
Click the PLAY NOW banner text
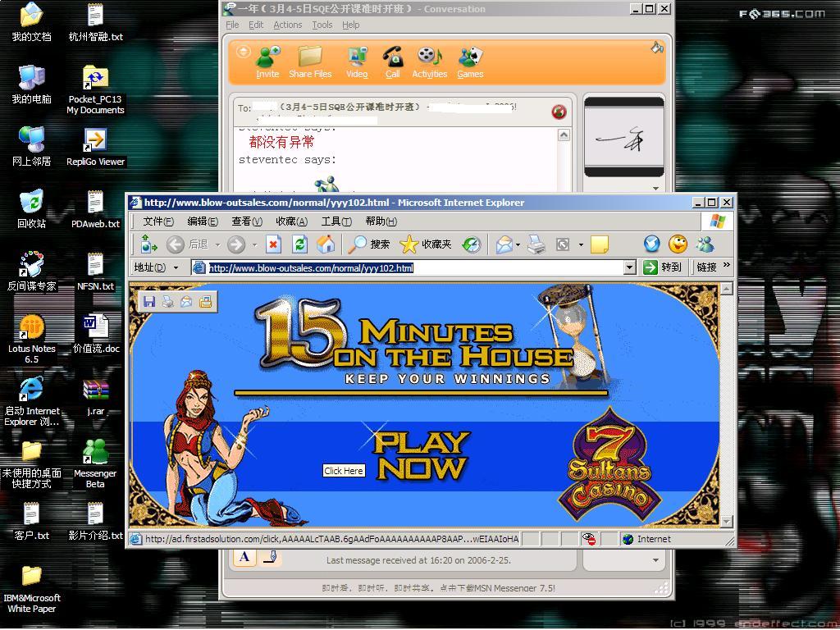pyautogui.click(x=422, y=454)
